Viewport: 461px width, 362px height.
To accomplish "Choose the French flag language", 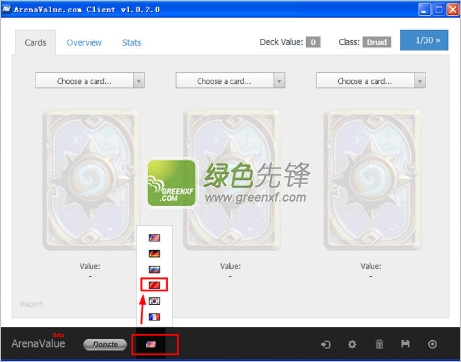I will tap(154, 317).
